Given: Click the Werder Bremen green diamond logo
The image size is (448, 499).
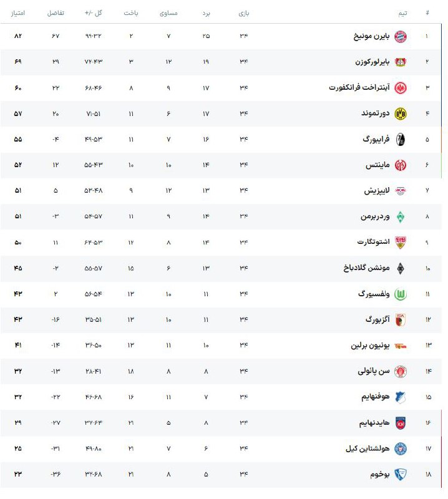Looking at the screenshot, I should (x=401, y=216).
